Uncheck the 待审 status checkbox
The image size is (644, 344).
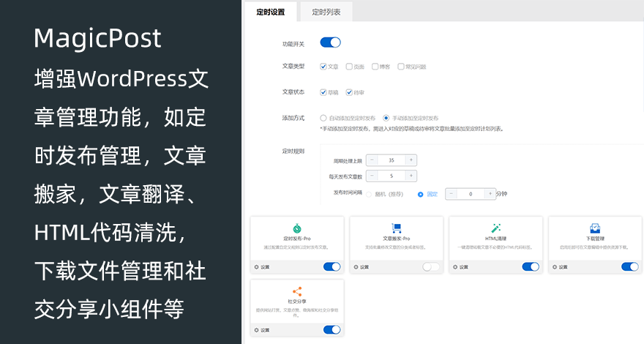pos(349,92)
